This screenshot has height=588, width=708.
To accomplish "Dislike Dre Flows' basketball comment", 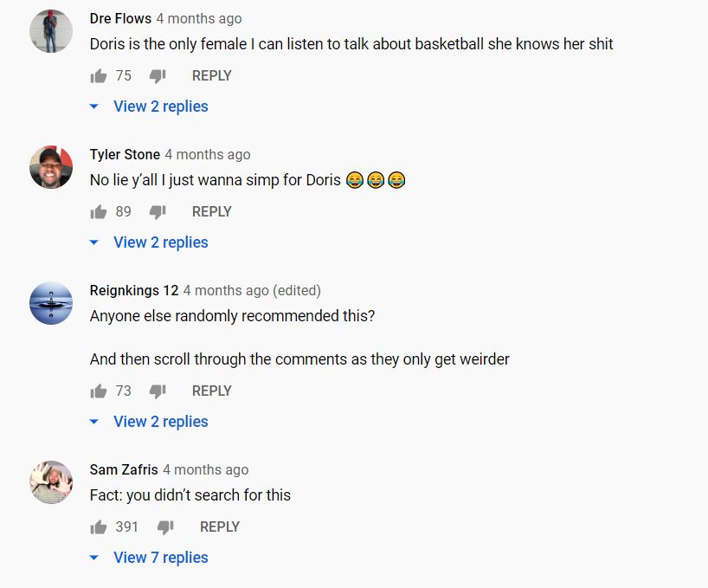I will (x=157, y=76).
